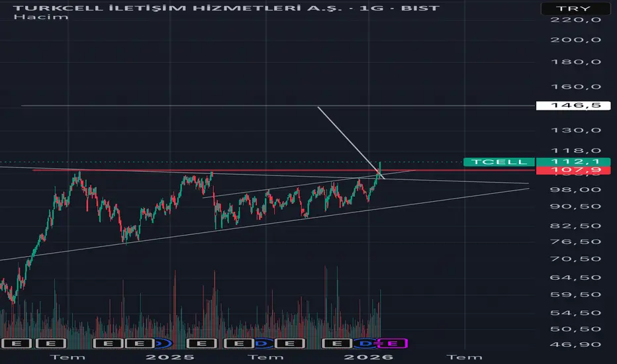
Task: Click the 46,90 price axis value
Action: (x=576, y=345)
